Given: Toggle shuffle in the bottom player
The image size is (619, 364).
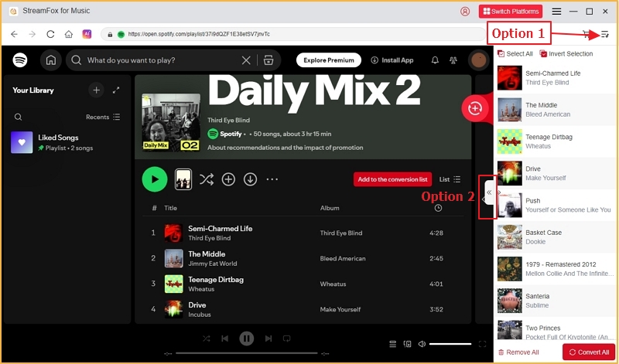Looking at the screenshot, I should click(x=207, y=338).
